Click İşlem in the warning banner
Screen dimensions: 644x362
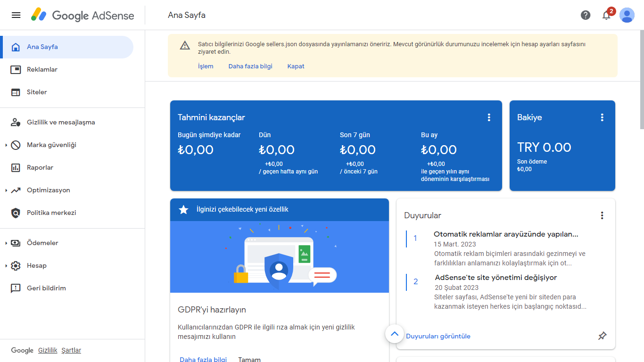[206, 66]
